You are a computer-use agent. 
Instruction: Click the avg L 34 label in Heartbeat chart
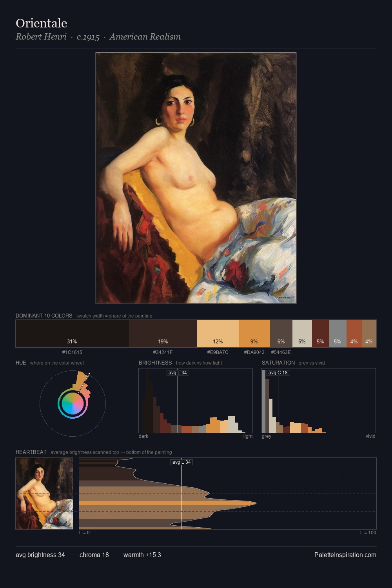pos(181,462)
